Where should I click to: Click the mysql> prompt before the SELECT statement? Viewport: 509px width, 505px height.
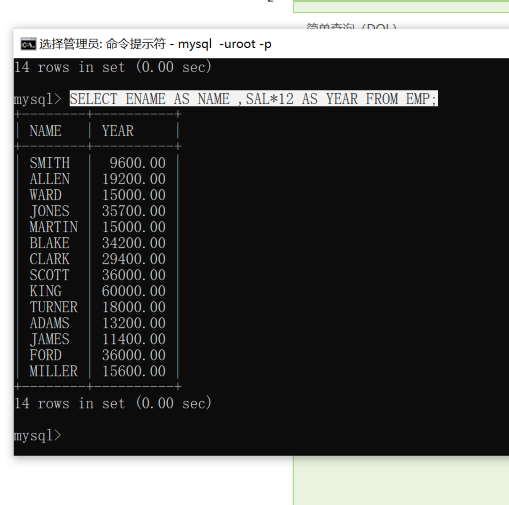click(38, 99)
